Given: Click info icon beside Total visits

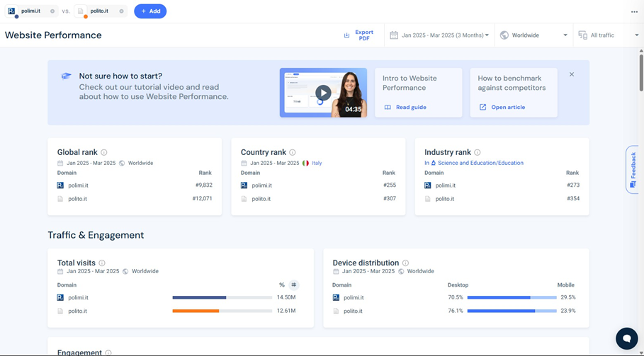Looking at the screenshot, I should 102,263.
